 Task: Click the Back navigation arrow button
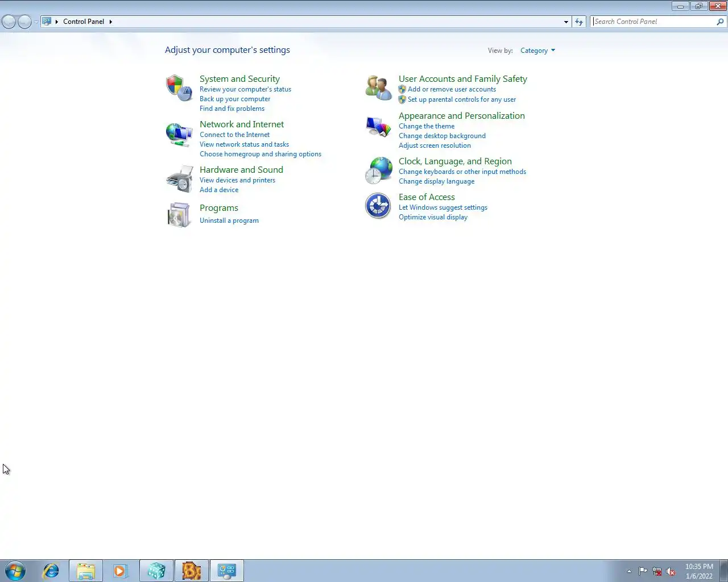pyautogui.click(x=9, y=22)
